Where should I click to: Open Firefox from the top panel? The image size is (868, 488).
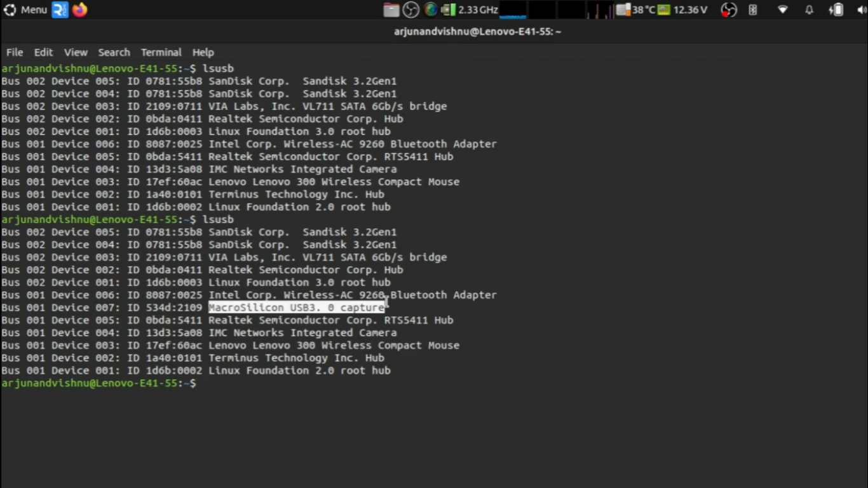pyautogui.click(x=79, y=10)
